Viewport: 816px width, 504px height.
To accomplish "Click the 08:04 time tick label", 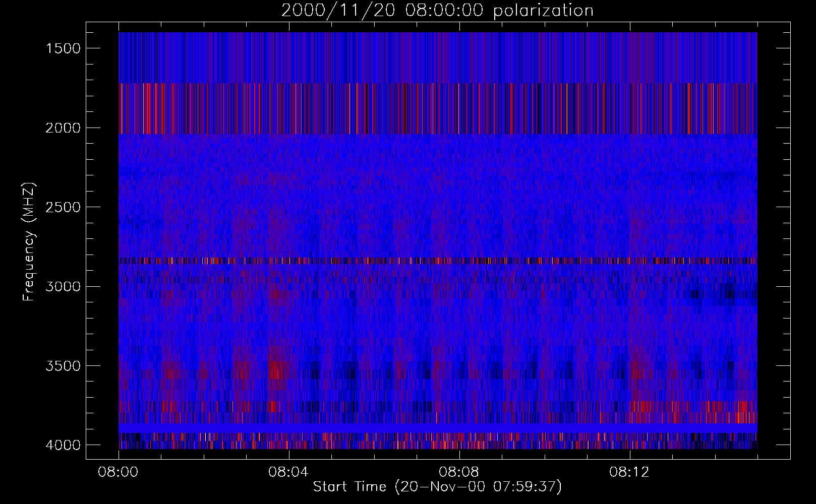I will click(x=289, y=472).
